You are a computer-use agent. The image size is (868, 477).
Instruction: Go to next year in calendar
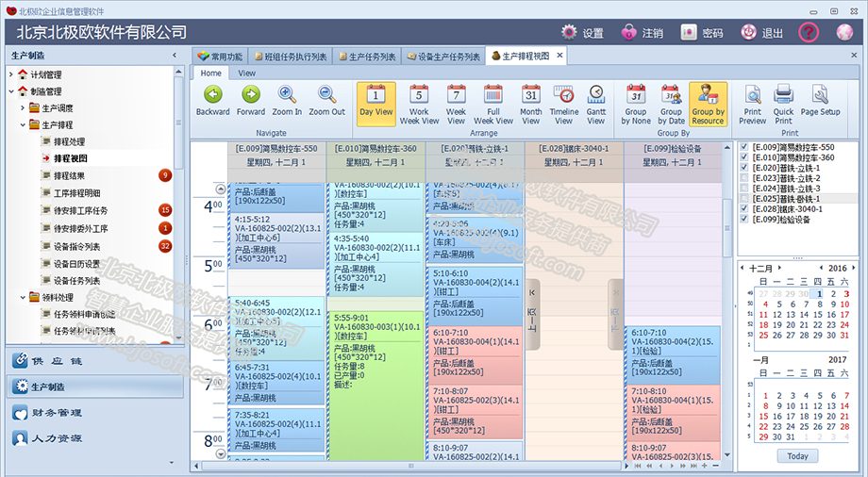853,268
